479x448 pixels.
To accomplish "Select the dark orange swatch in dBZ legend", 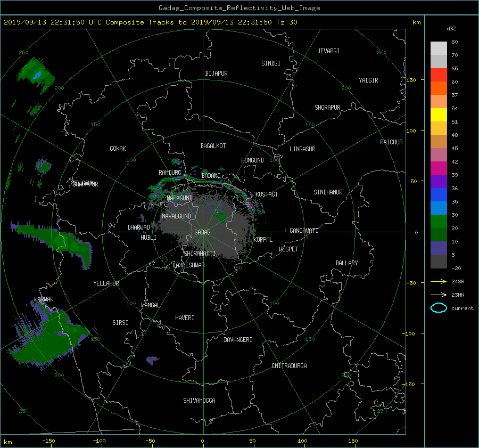I will (x=439, y=88).
